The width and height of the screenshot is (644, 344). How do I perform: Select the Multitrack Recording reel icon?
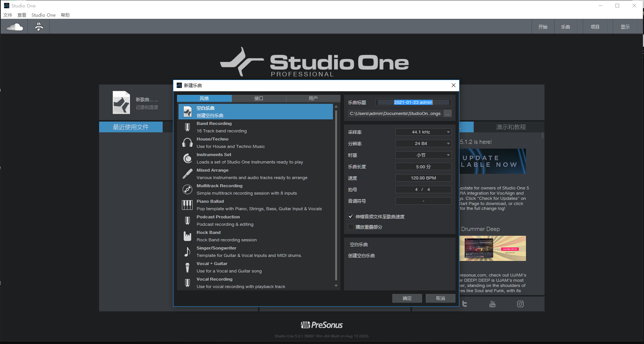tap(187, 189)
